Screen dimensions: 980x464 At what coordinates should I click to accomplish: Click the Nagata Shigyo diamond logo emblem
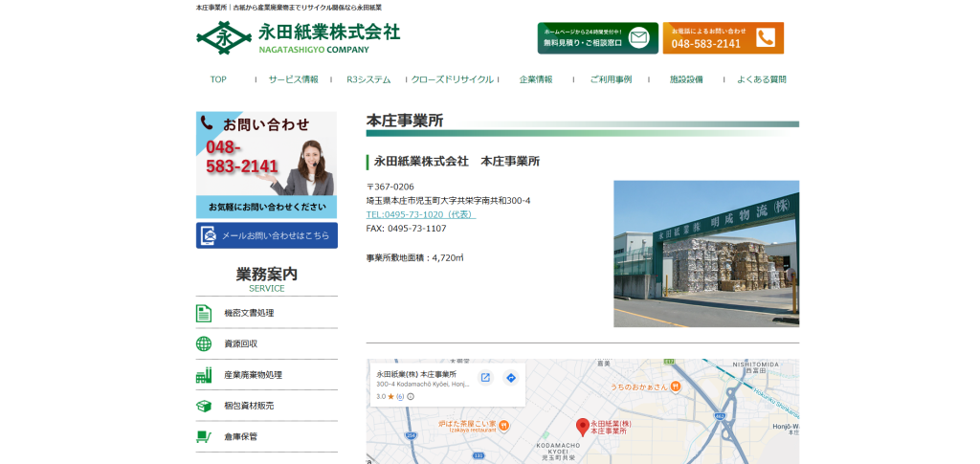point(224,38)
